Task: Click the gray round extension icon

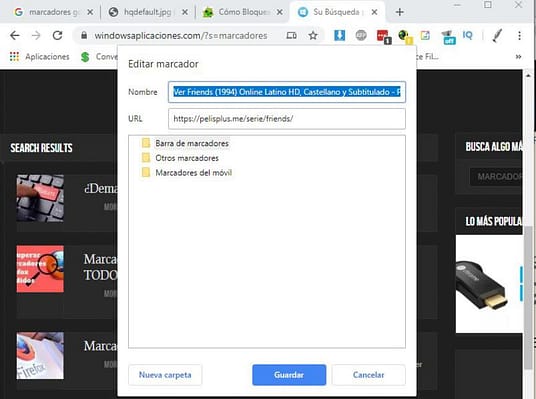Action: click(361, 35)
